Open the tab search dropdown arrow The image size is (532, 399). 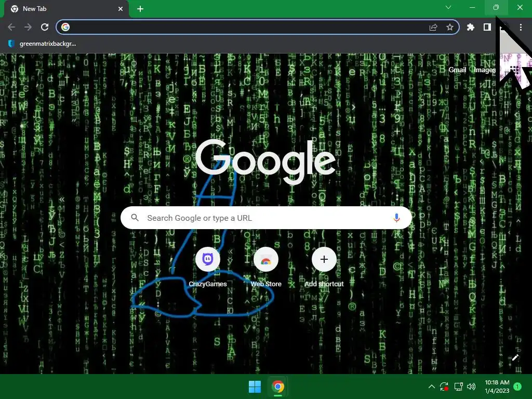448,7
